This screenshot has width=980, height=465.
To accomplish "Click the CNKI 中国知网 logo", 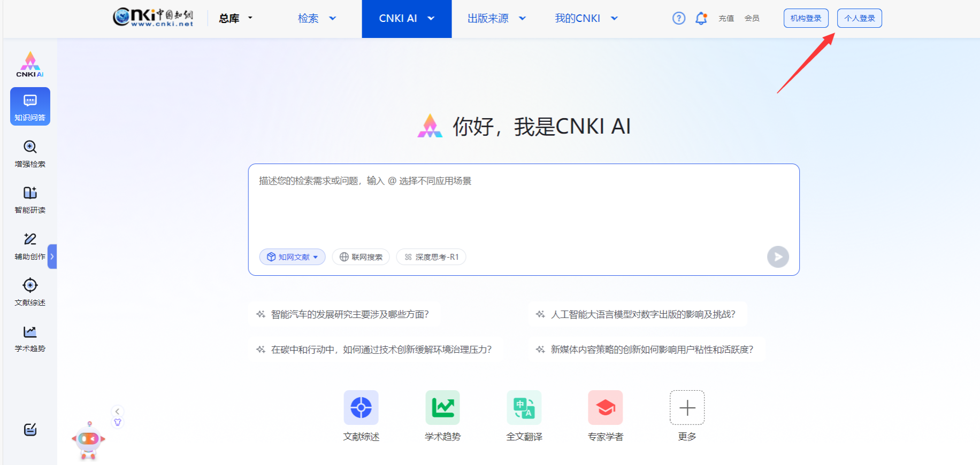I will pyautogui.click(x=153, y=17).
